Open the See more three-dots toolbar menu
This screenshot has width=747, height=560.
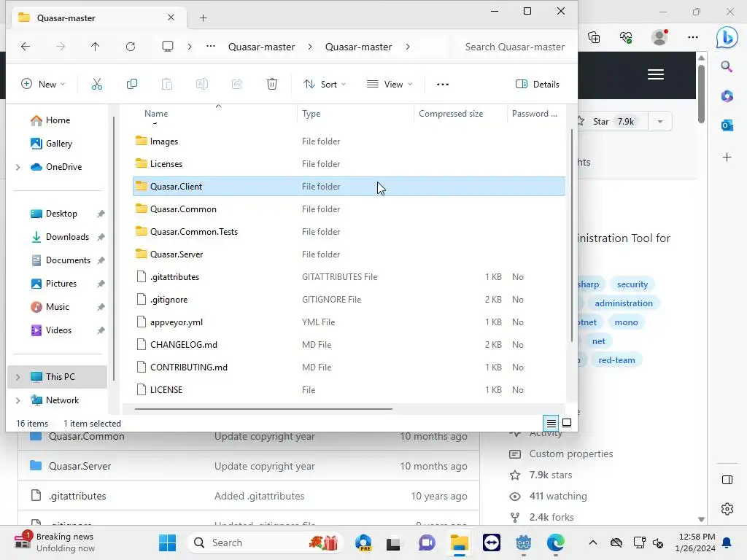click(x=443, y=85)
